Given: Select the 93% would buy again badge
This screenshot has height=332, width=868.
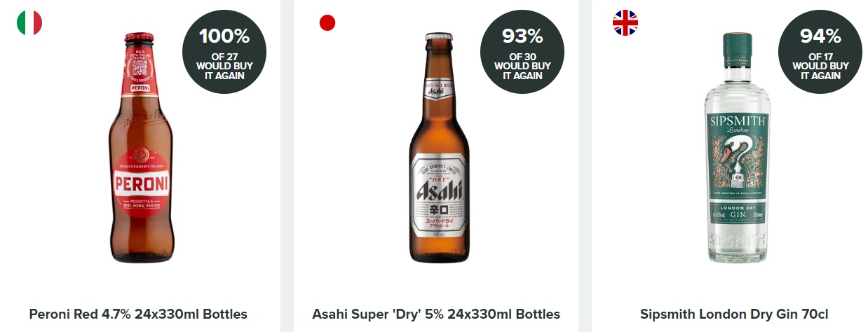Looking at the screenshot, I should pyautogui.click(x=522, y=52).
